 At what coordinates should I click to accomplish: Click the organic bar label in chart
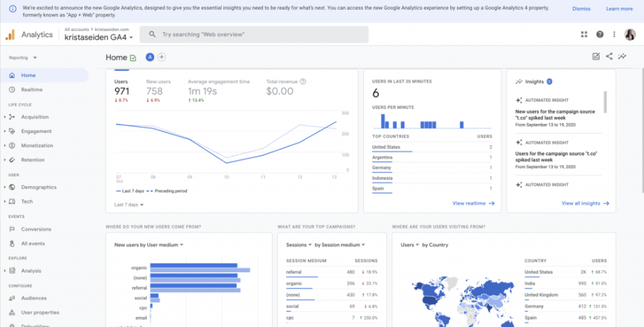click(x=139, y=268)
